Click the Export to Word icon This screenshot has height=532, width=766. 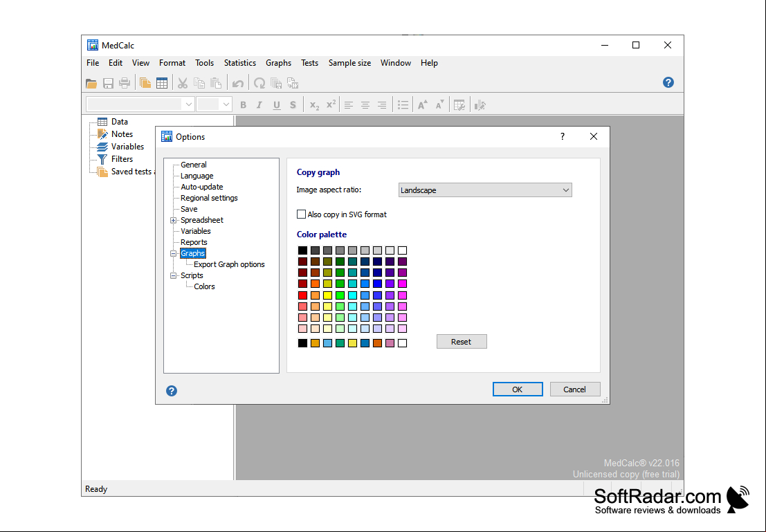pyautogui.click(x=293, y=84)
